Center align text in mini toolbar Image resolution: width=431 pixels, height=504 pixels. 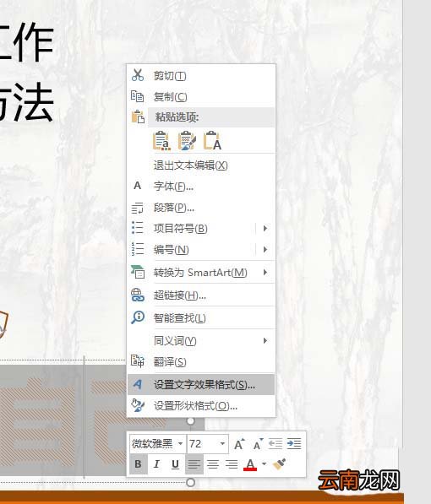(x=213, y=463)
